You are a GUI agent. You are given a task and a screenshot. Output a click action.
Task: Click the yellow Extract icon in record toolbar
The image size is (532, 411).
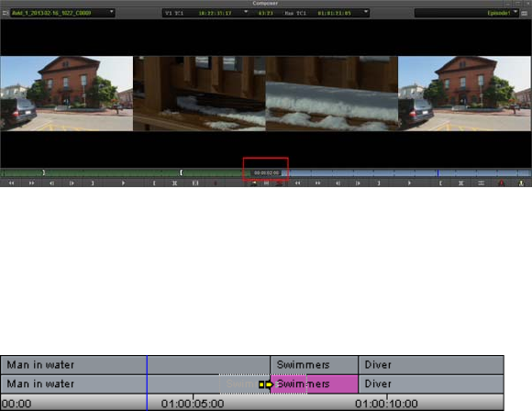click(x=521, y=183)
